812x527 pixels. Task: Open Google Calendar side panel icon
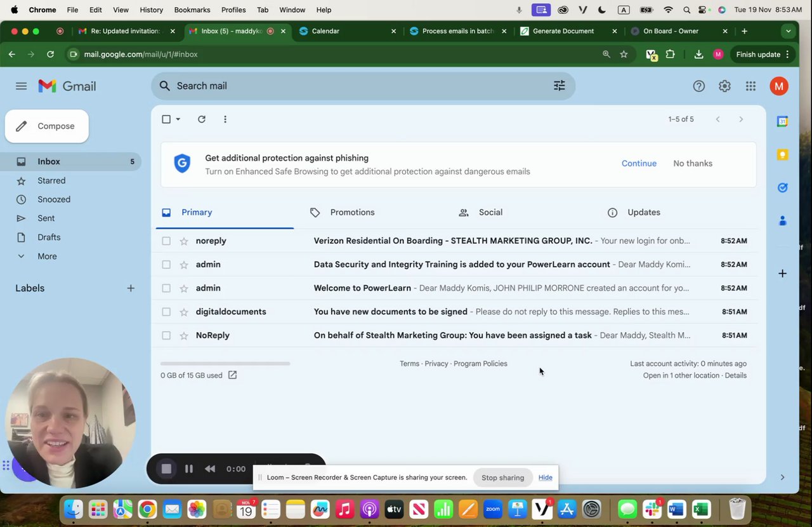click(x=783, y=121)
